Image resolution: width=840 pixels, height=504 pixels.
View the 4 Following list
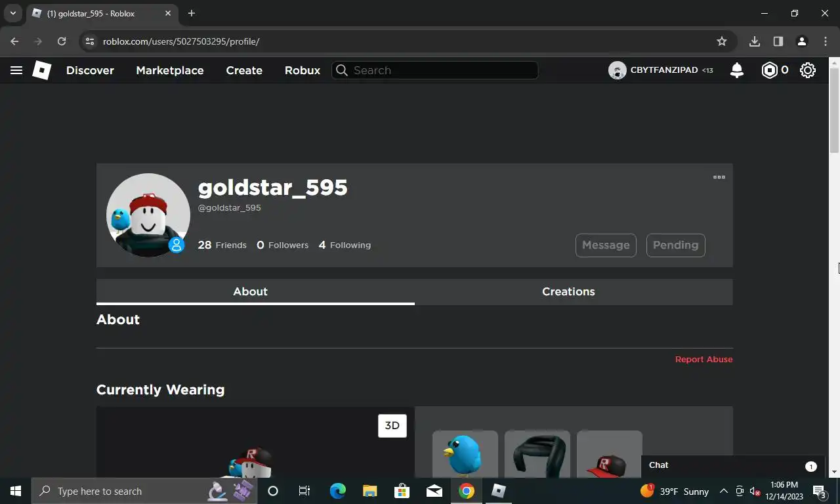coord(345,245)
